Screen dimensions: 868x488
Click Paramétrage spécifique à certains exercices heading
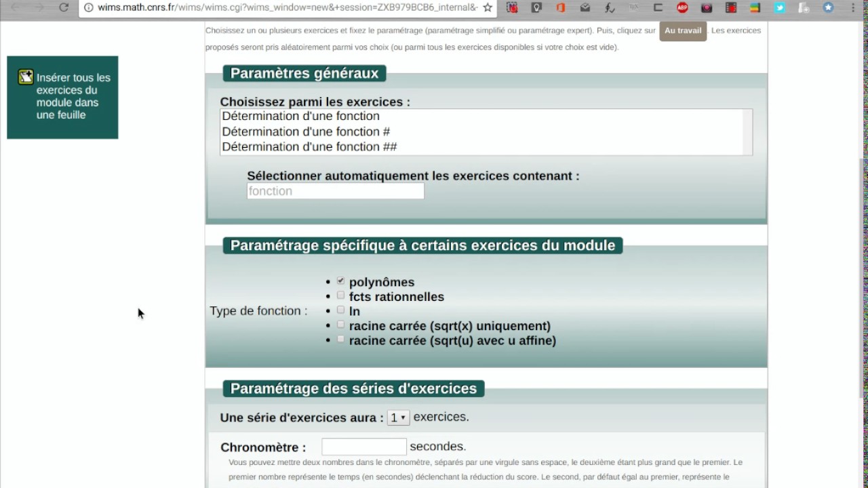[422, 245]
